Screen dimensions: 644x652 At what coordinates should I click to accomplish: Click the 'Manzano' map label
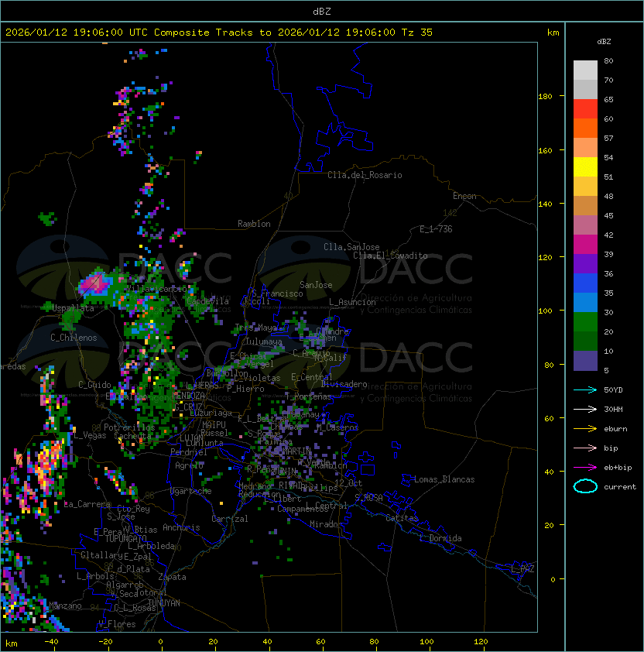pos(65,606)
